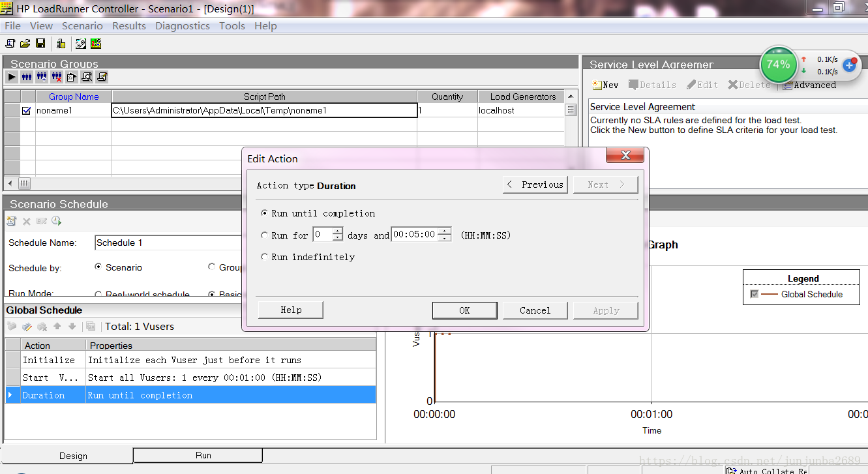Toggle the Global Schedule legend checkbox
The height and width of the screenshot is (474, 868).
(x=755, y=294)
